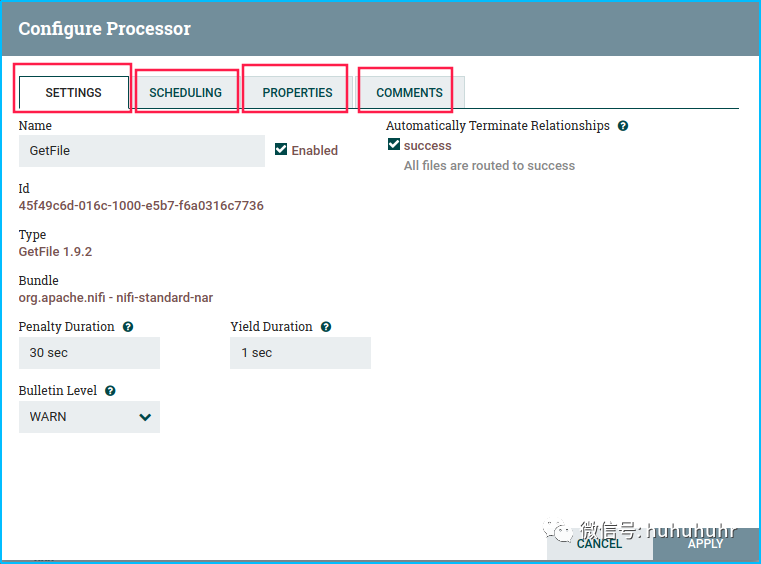Switch to the PROPERTIES tab

tap(298, 92)
